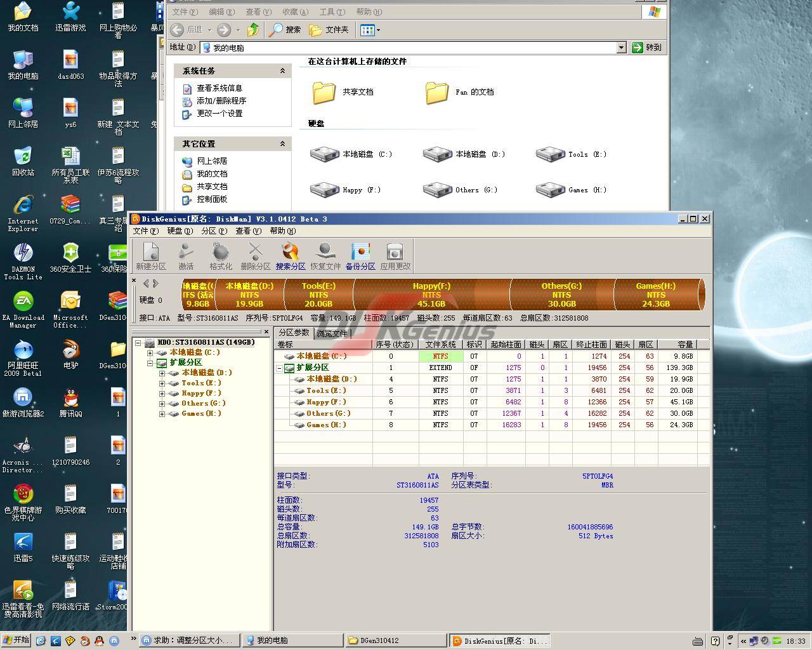Click 查看系统信息 link in Explorer
Screen dimensions: 812x650
coord(219,88)
